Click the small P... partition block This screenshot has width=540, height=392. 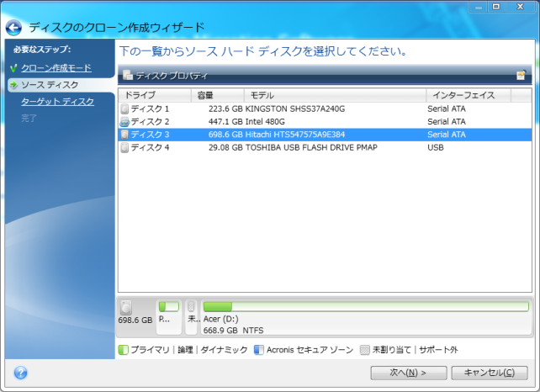coord(169,317)
